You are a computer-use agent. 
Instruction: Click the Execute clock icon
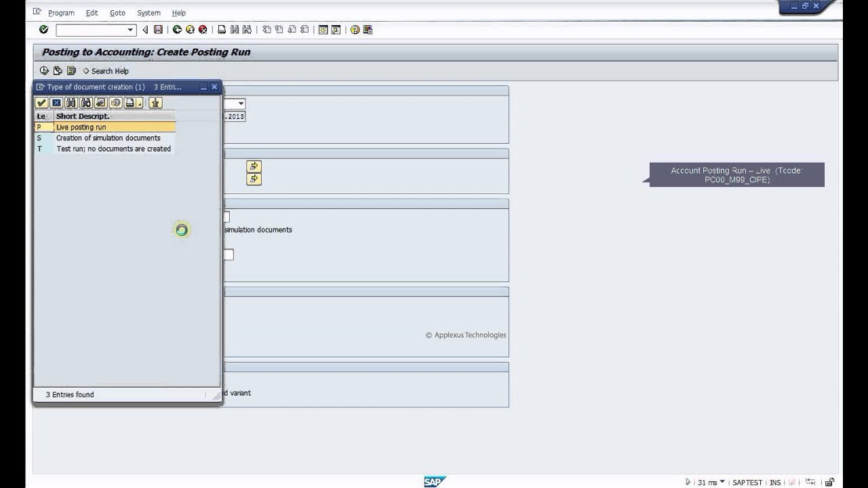pos(44,70)
